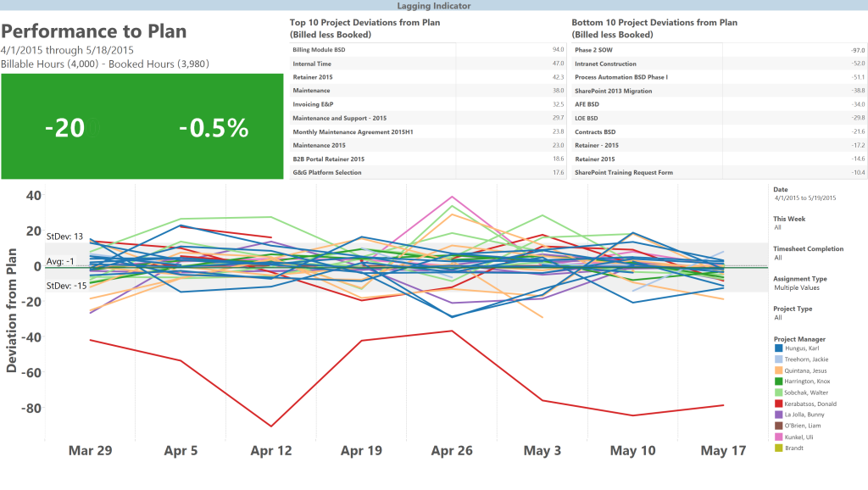Viewport: 868px width, 490px height.
Task: Click the Lagging Indicator title bar
Action: pyautogui.click(x=434, y=6)
